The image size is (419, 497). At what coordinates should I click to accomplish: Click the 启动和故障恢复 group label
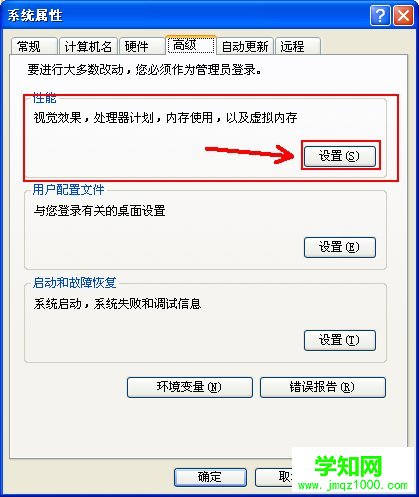pos(74,283)
